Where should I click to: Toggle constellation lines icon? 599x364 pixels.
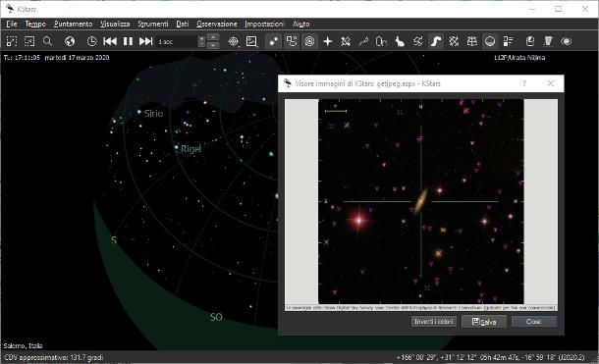tap(363, 41)
